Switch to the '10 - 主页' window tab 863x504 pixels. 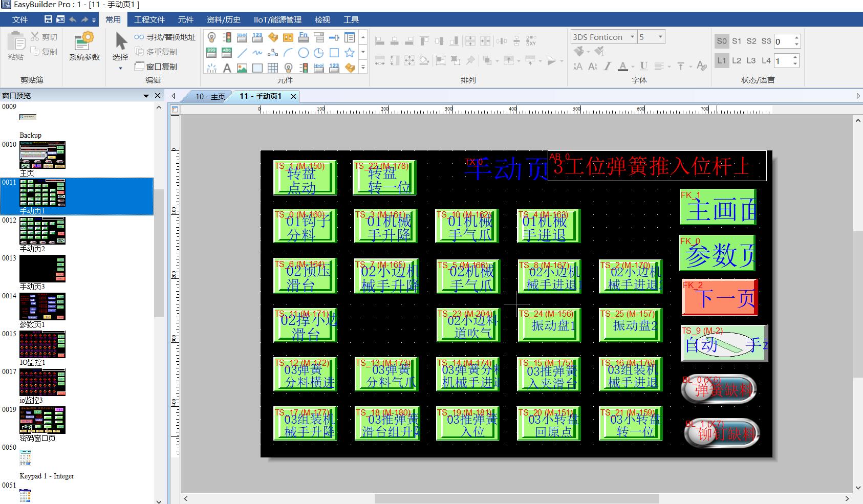(x=210, y=96)
